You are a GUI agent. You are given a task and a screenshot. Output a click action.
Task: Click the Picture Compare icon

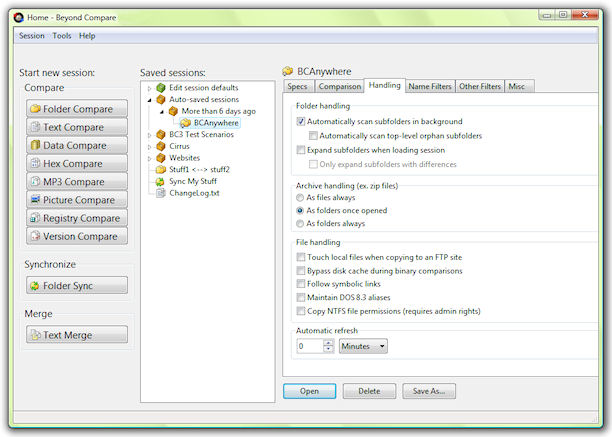point(35,199)
